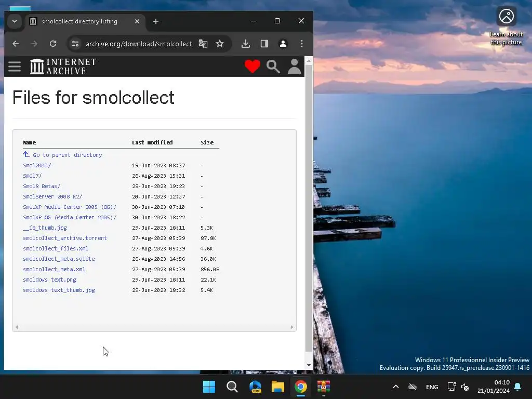Download smolcollect_archive.torrent
Screen dimensions: 532x399
click(65, 238)
